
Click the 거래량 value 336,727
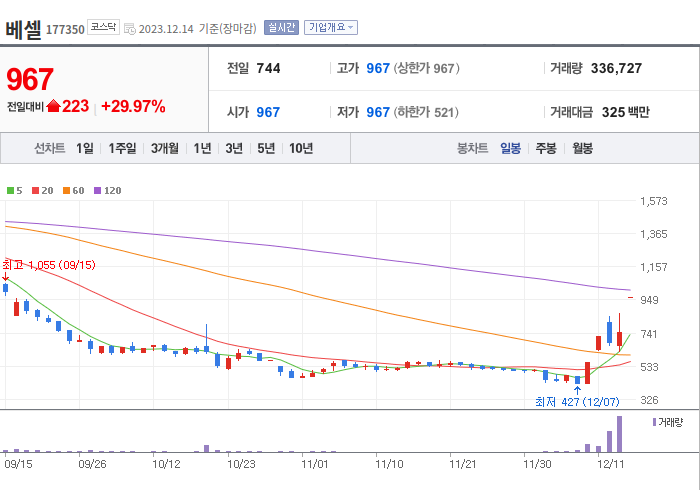pyautogui.click(x=617, y=68)
